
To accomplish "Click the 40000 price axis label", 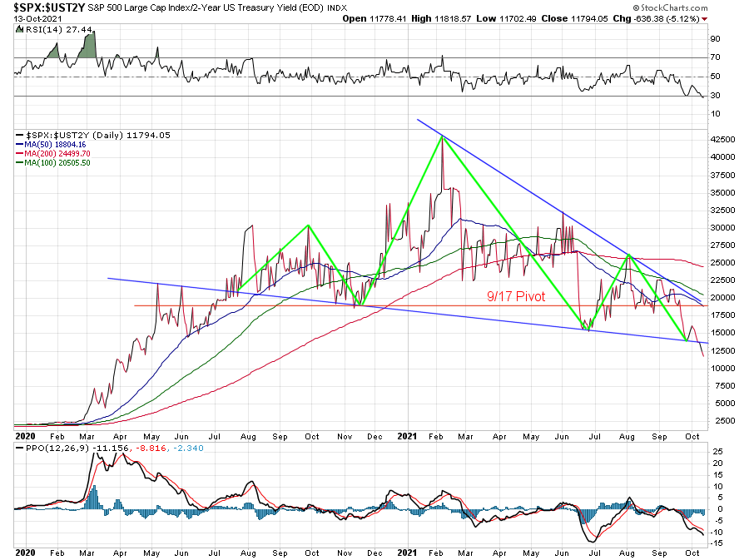I will click(x=722, y=157).
